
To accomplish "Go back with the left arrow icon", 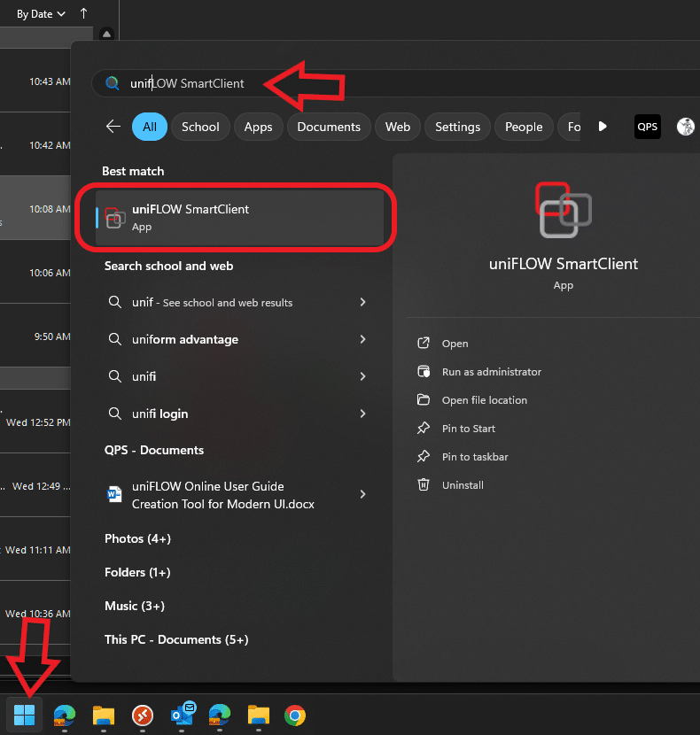I will click(113, 127).
